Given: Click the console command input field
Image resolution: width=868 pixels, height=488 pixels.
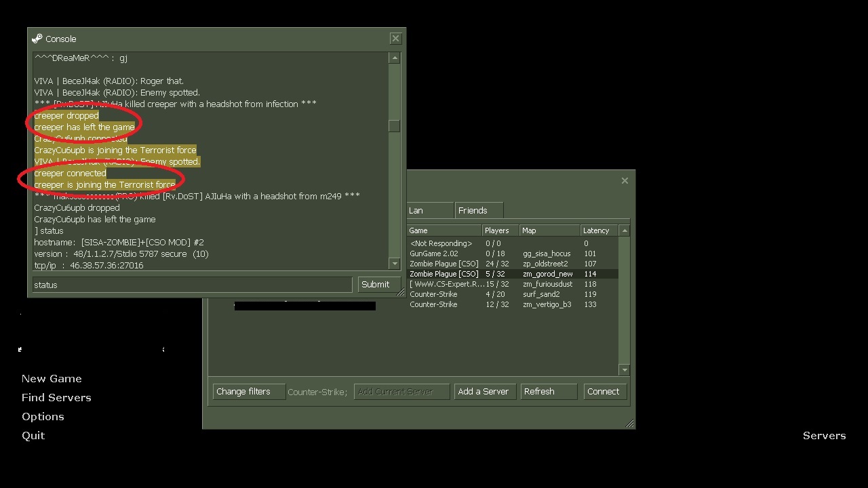Looking at the screenshot, I should pos(192,285).
